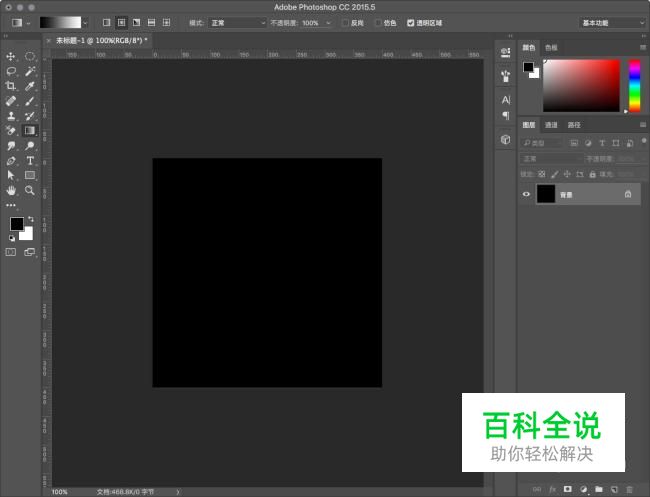Image resolution: width=650 pixels, height=497 pixels.
Task: Select the 背景 layer thumbnail
Action: pyautogui.click(x=546, y=194)
